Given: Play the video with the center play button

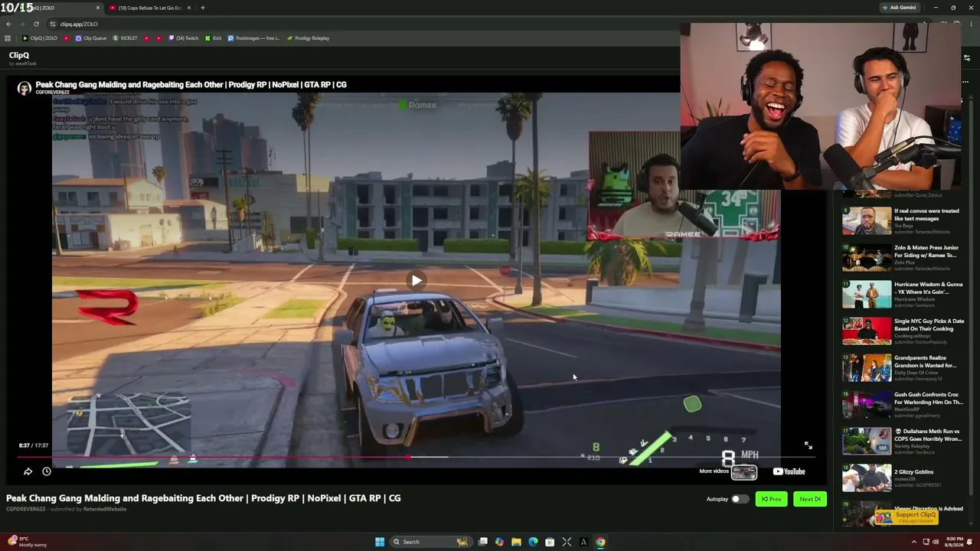Looking at the screenshot, I should coord(416,281).
